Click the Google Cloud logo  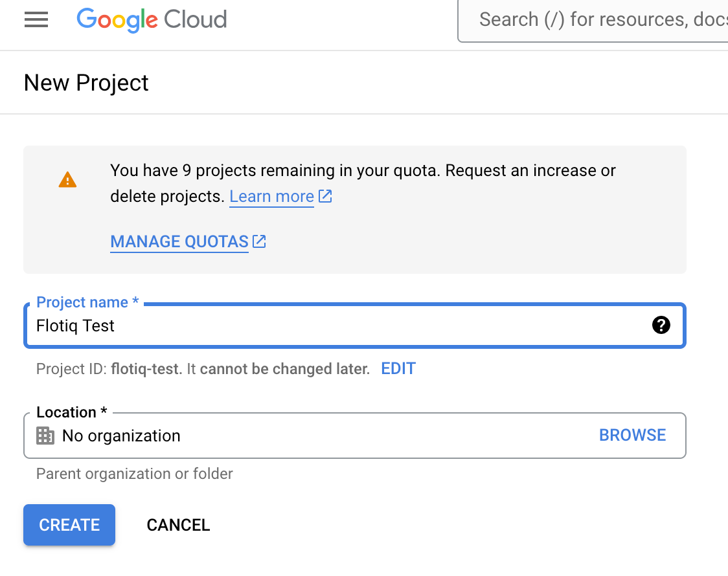152,20
